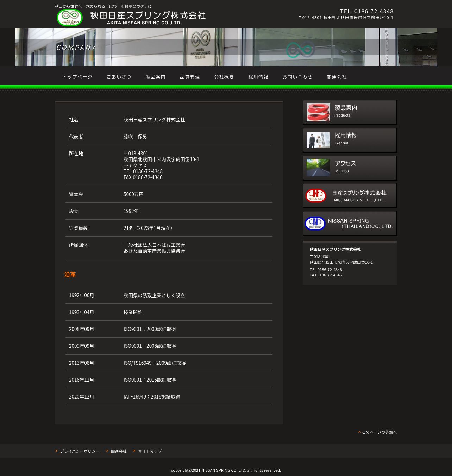Image resolution: width=452 pixels, height=476 pixels.
Task: Open the ごあいさつ menu item
Action: coord(119,77)
